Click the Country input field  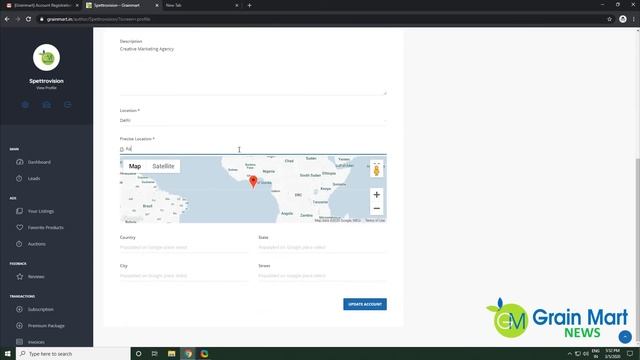coord(184,247)
